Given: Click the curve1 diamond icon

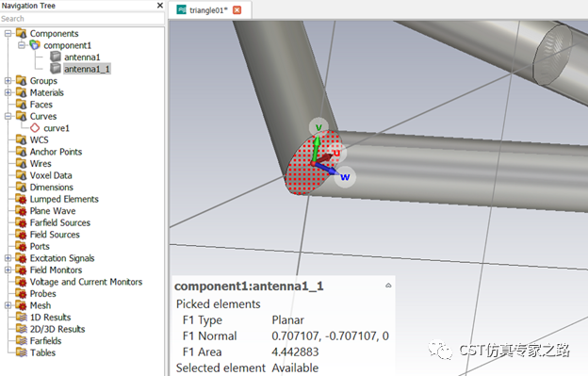Looking at the screenshot, I should [35, 128].
